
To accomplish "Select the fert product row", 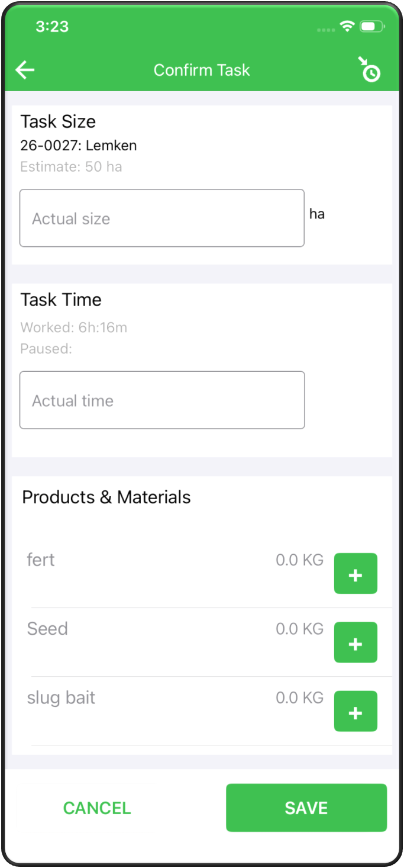I will pyautogui.click(x=202, y=573).
